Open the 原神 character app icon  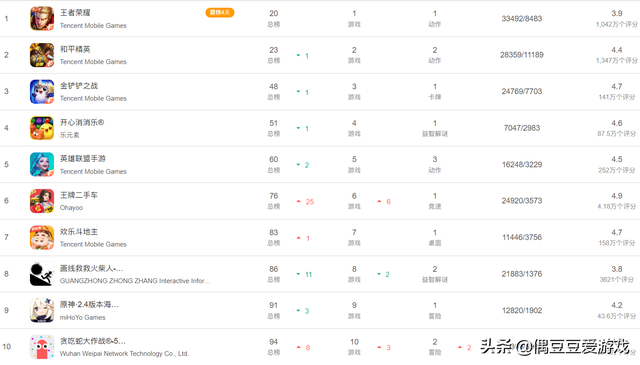pyautogui.click(x=42, y=310)
